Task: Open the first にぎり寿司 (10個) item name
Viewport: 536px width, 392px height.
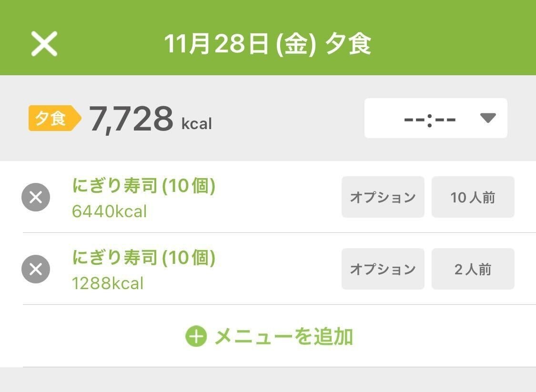Action: [x=143, y=186]
